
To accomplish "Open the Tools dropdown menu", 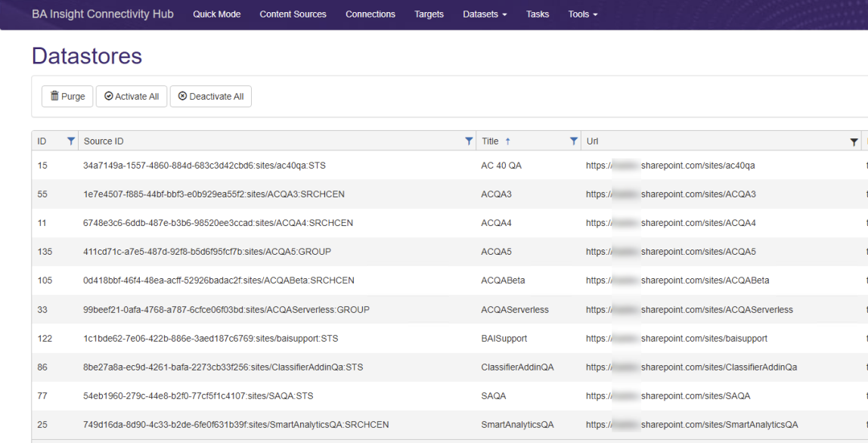I will click(582, 14).
